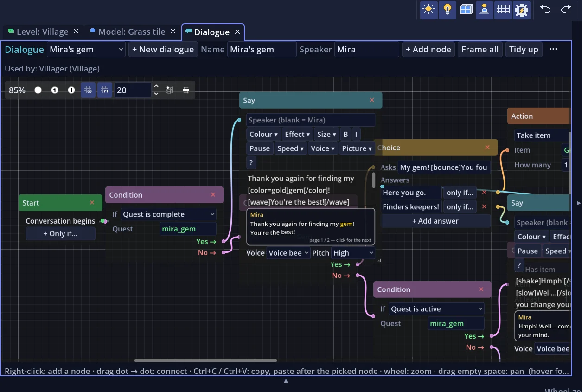The width and height of the screenshot is (582, 392).
Task: Click the arrange nodes icon in graph toolbar
Action: (x=186, y=90)
